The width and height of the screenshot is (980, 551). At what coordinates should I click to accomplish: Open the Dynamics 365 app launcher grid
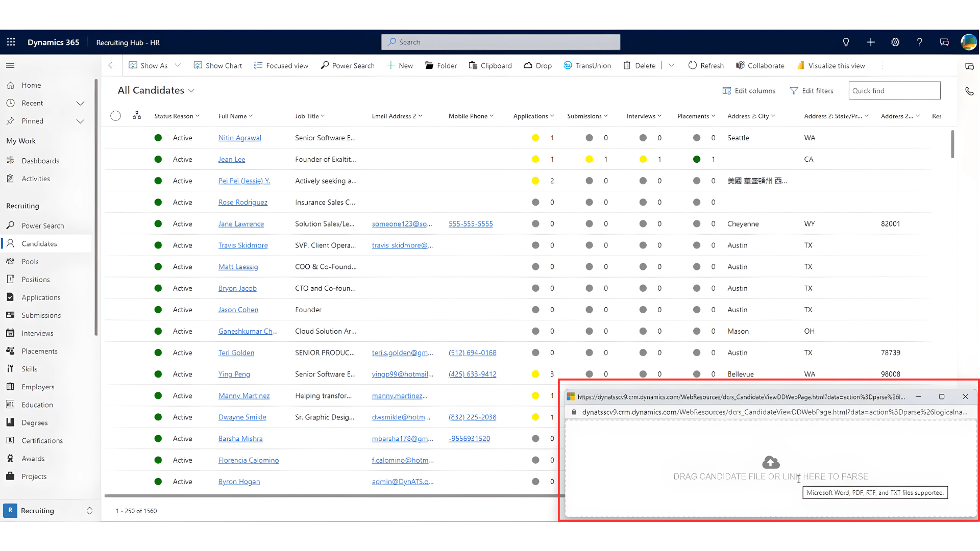(x=11, y=42)
